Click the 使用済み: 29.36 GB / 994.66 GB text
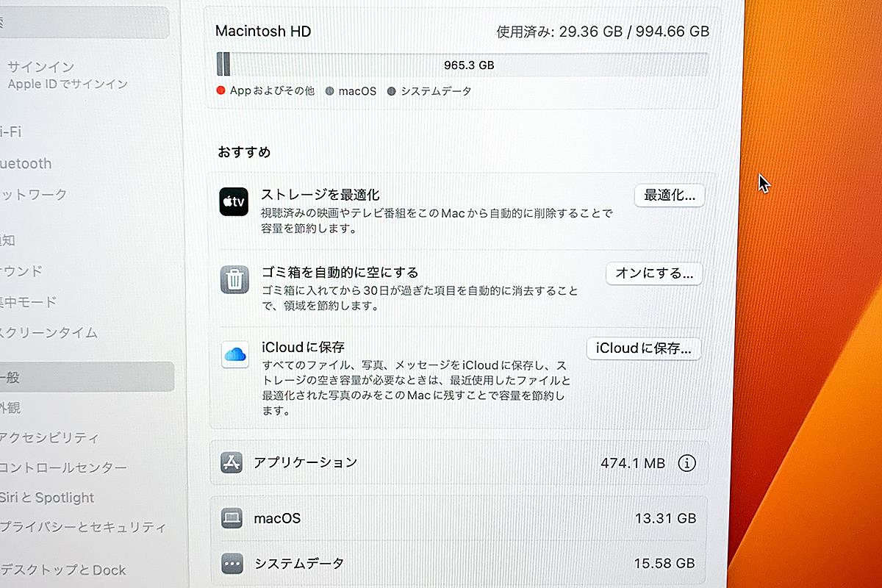 pos(603,32)
